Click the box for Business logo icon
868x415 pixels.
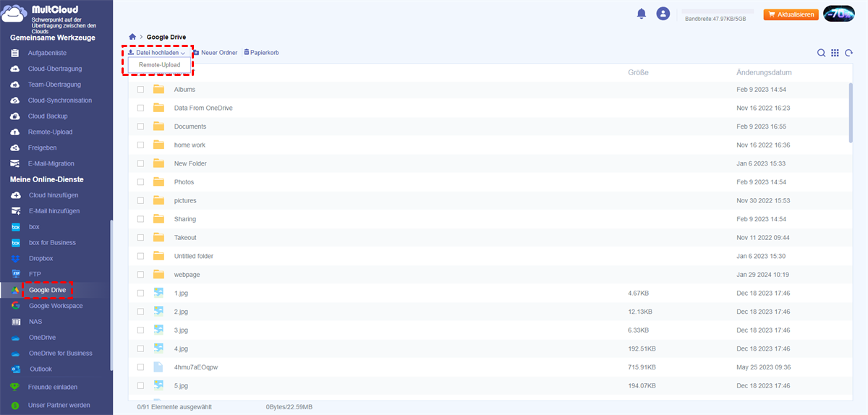point(14,243)
